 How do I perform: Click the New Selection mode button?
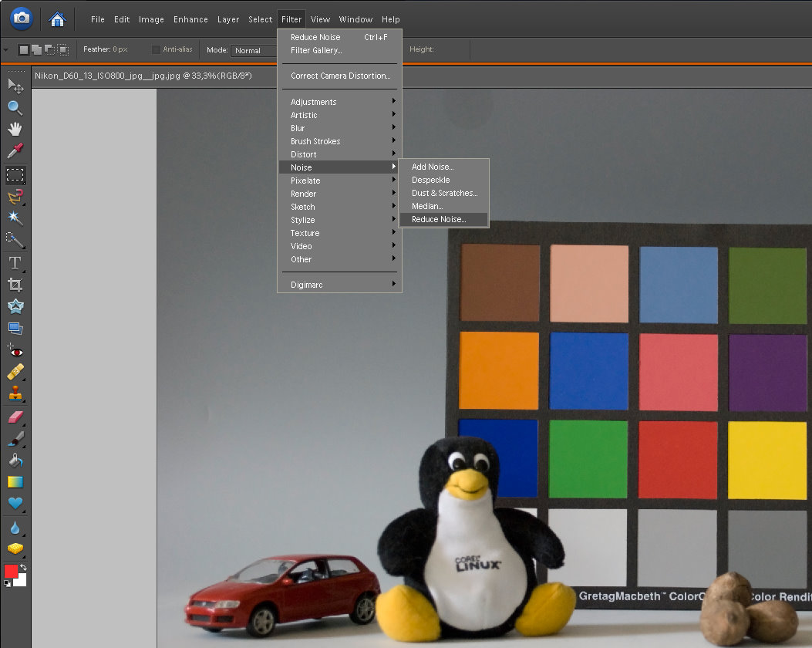tap(24, 50)
